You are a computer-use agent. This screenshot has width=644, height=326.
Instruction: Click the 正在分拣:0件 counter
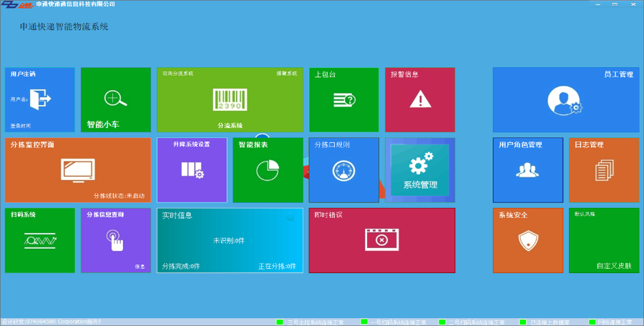click(277, 266)
